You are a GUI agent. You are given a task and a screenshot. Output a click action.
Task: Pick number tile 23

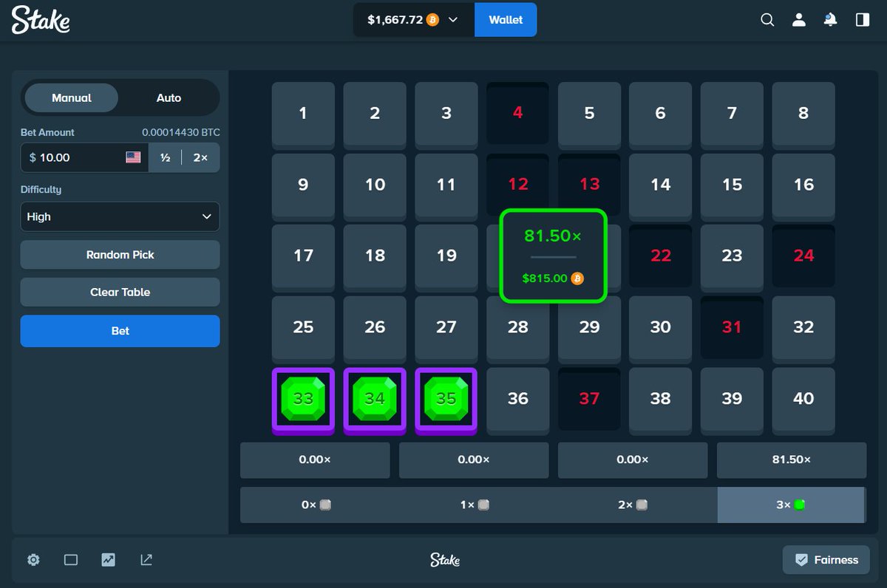tap(732, 256)
